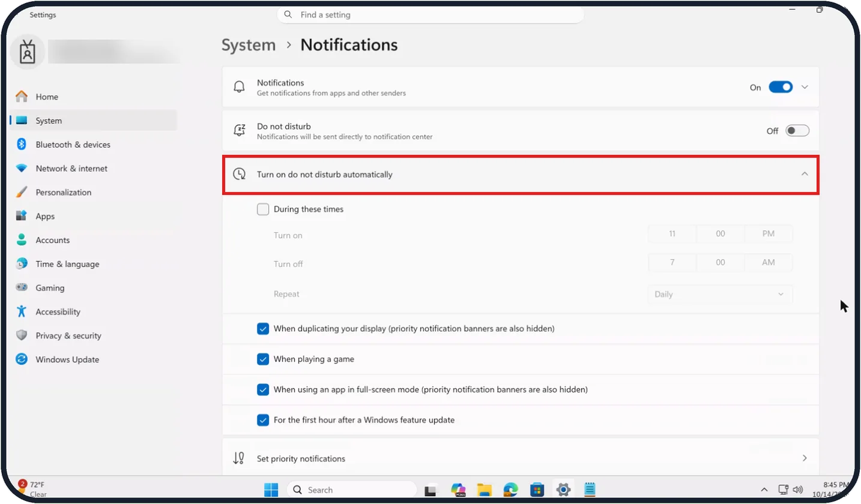Uncheck When playing a game
This screenshot has width=861, height=504.
[263, 359]
